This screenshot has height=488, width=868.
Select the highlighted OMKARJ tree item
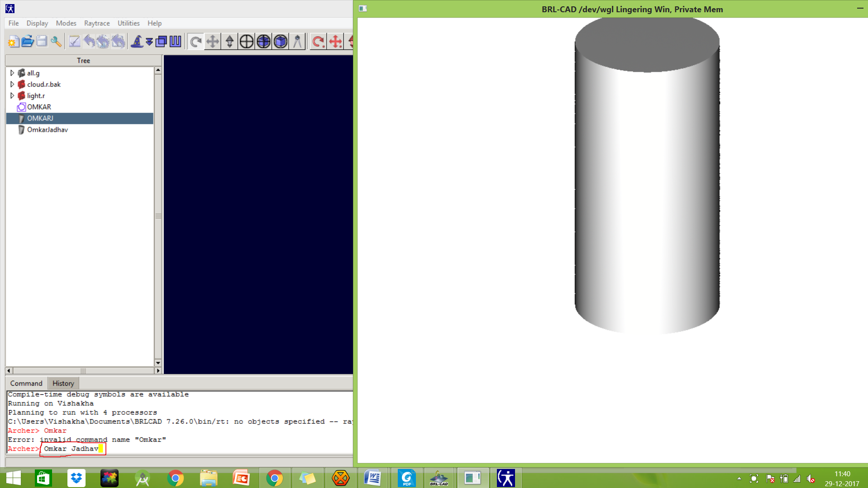pos(80,118)
